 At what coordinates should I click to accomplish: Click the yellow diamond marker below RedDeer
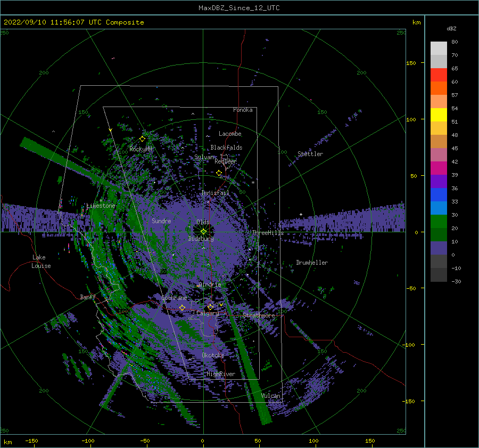point(219,173)
